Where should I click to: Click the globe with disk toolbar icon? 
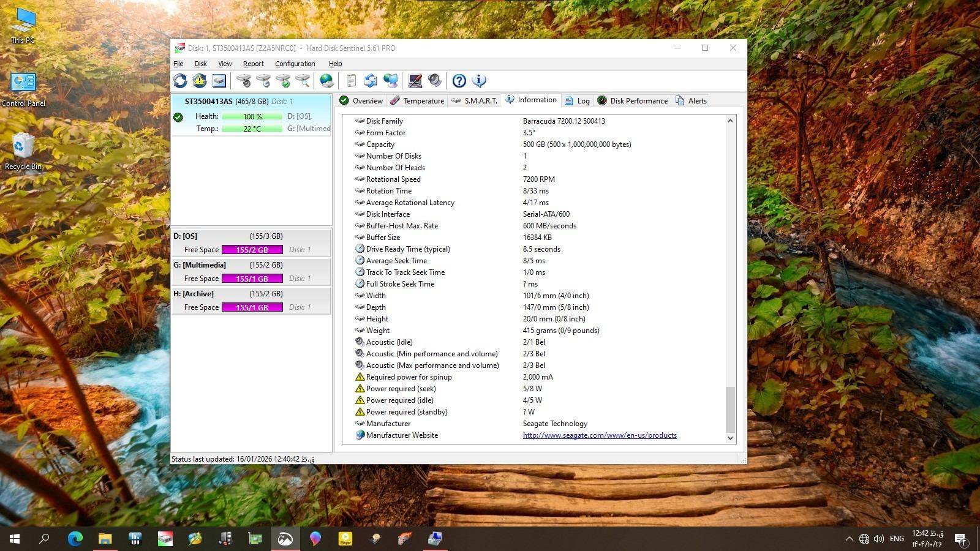click(x=327, y=81)
